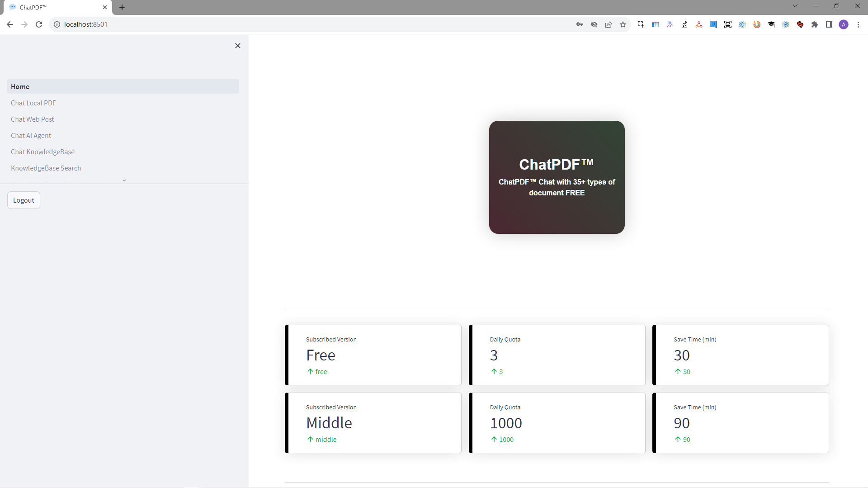Open Chat AI Agent page
This screenshot has height=488, width=868.
(x=31, y=135)
